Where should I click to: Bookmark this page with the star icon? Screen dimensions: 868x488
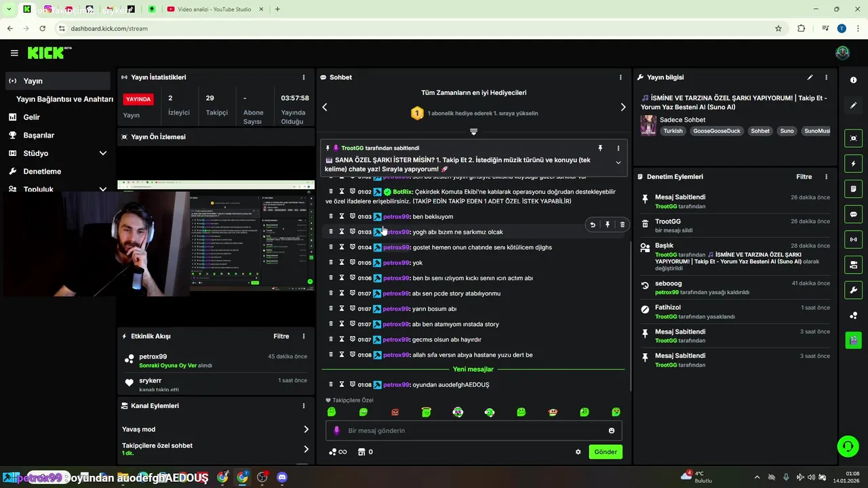[778, 28]
